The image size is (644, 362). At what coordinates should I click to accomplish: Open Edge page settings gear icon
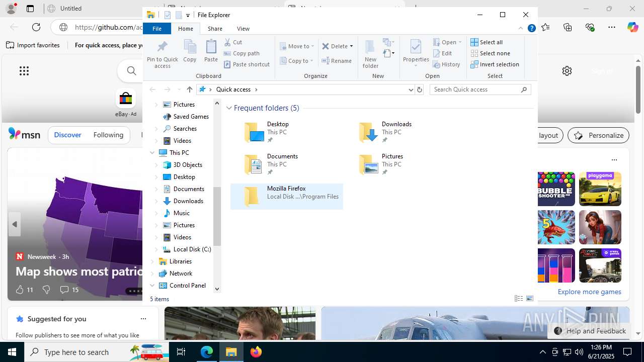click(x=567, y=71)
